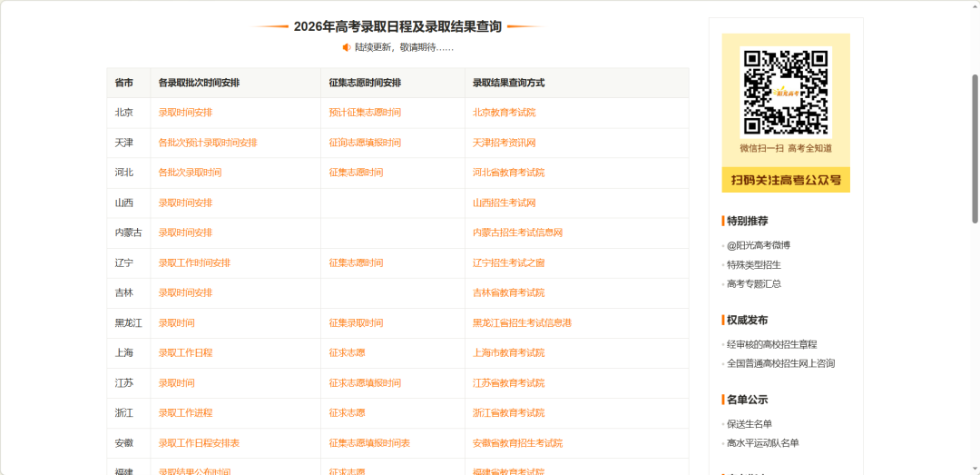Open Jilin 录取时间安排 link

(186, 292)
